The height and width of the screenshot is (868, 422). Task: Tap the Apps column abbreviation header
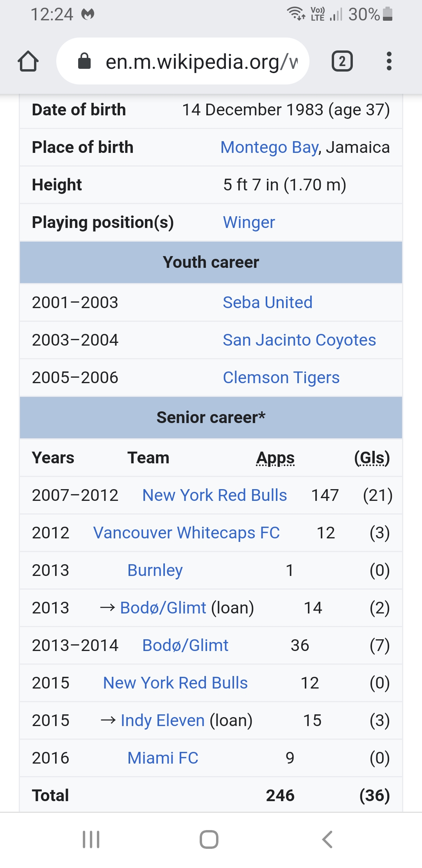[x=275, y=458]
